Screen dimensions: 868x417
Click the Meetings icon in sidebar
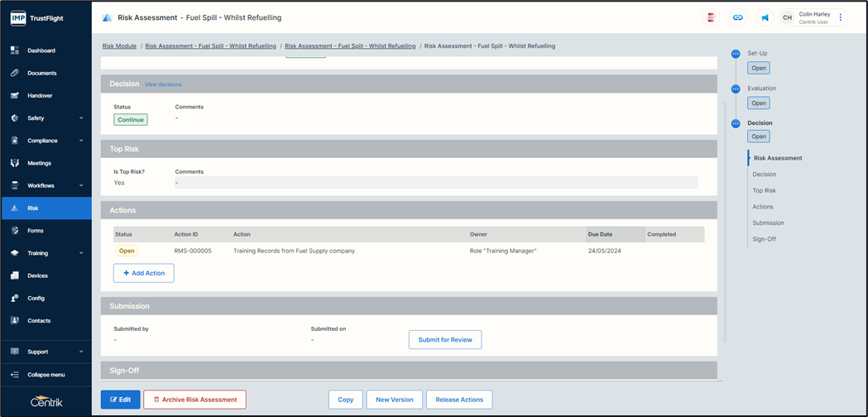point(15,163)
